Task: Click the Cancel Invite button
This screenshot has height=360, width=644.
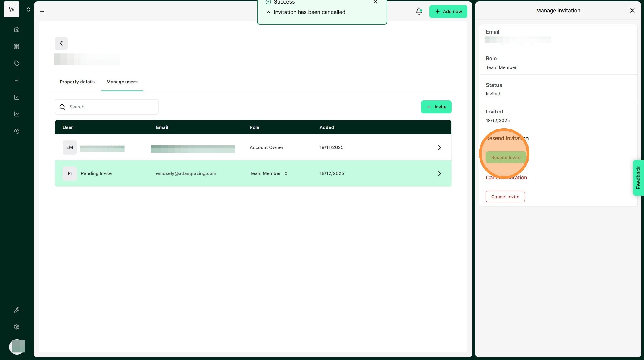Action: click(x=505, y=197)
